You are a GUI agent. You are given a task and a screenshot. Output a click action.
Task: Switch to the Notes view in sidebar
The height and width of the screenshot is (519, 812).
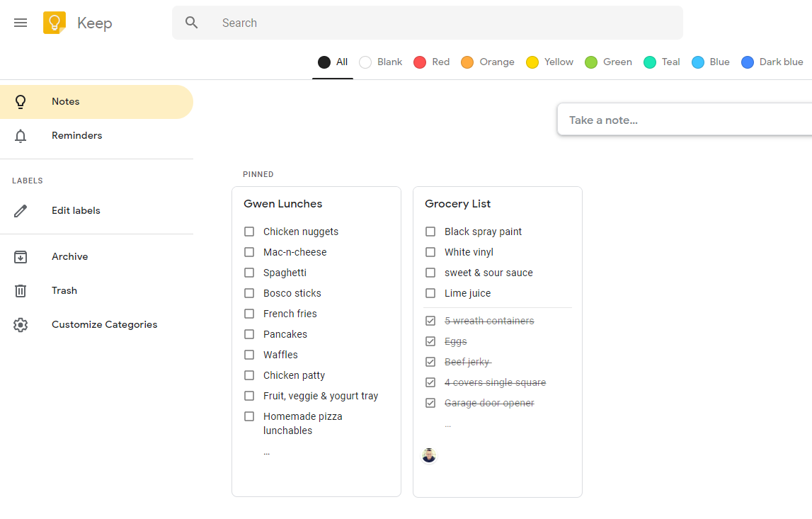[x=65, y=101]
